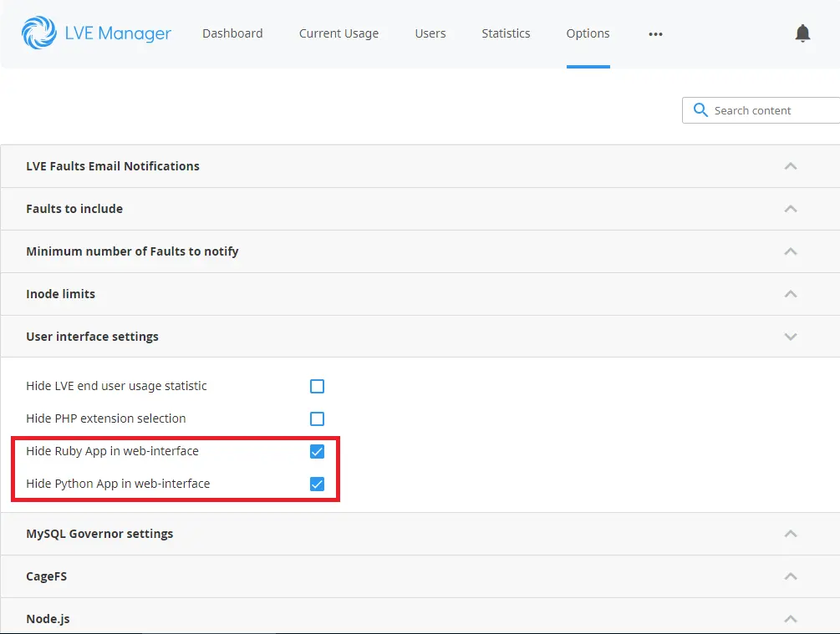
Task: Uncheck Hide Ruby App in web-interface
Action: [x=317, y=452]
